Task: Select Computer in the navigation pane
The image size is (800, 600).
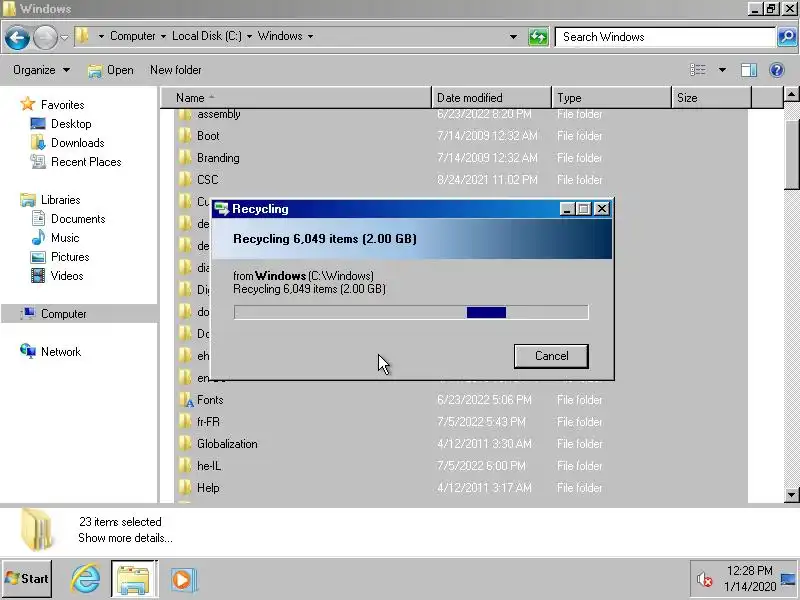Action: click(63, 314)
